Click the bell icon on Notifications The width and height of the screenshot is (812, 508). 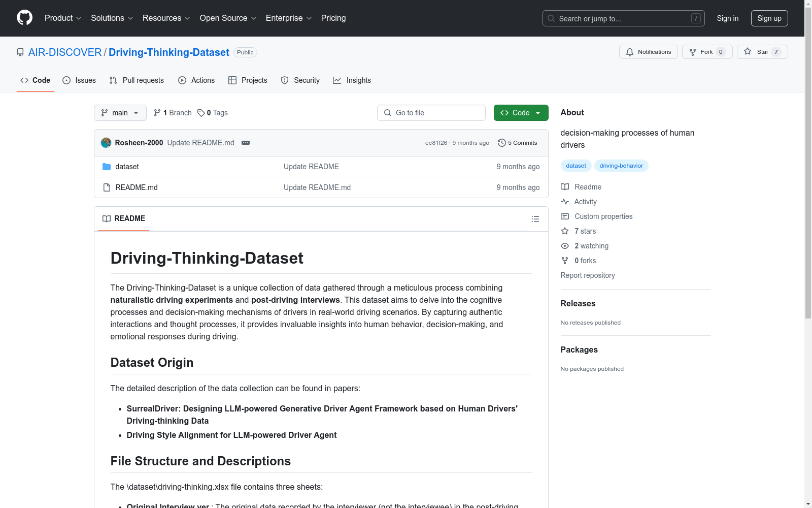(630, 52)
